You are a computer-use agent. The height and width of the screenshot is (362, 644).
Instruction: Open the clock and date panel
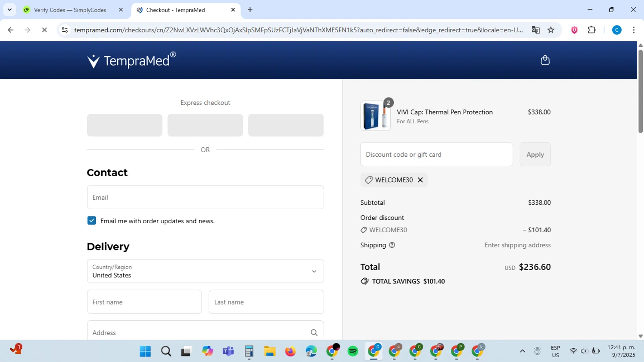click(621, 351)
